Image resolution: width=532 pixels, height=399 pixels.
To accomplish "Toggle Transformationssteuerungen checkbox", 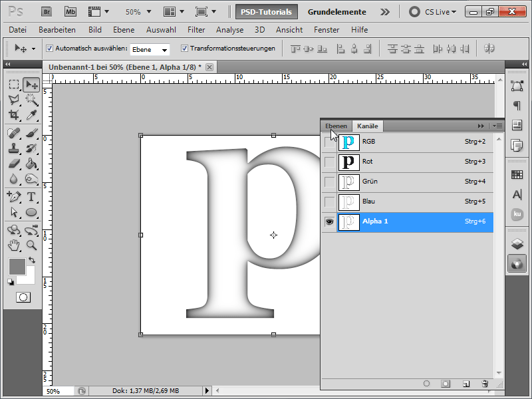I will pos(184,48).
